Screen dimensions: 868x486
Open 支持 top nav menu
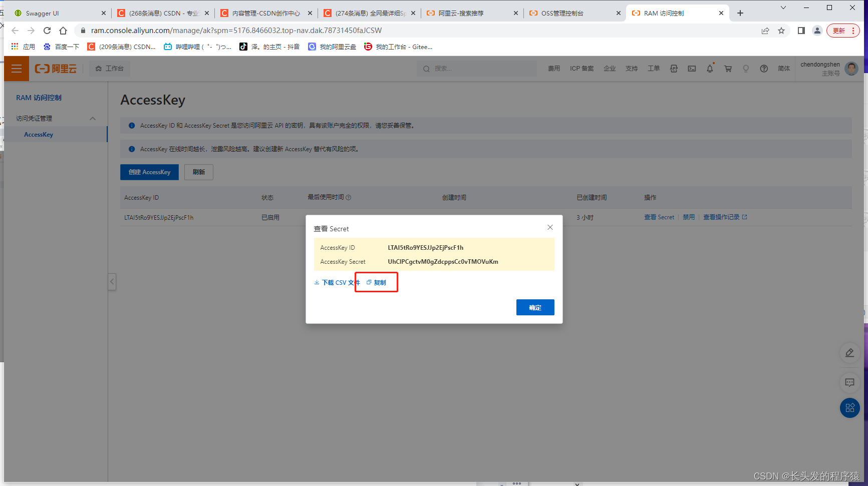coord(632,69)
